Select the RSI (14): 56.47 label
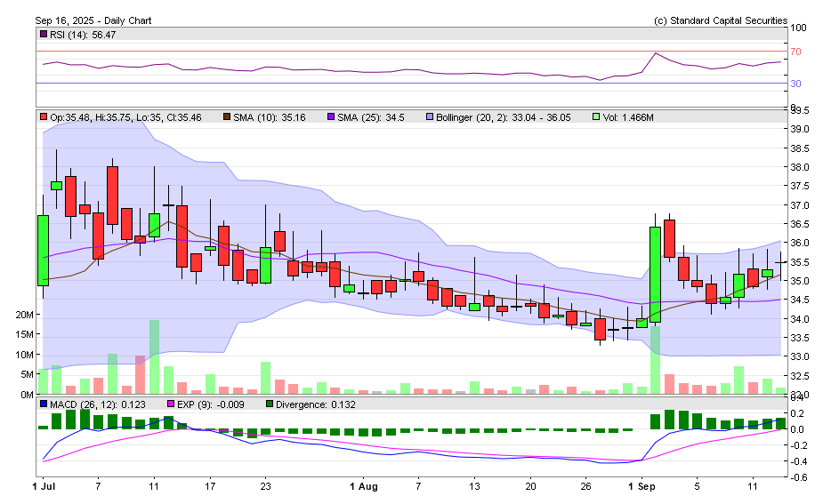The height and width of the screenshot is (504, 823). (x=83, y=35)
